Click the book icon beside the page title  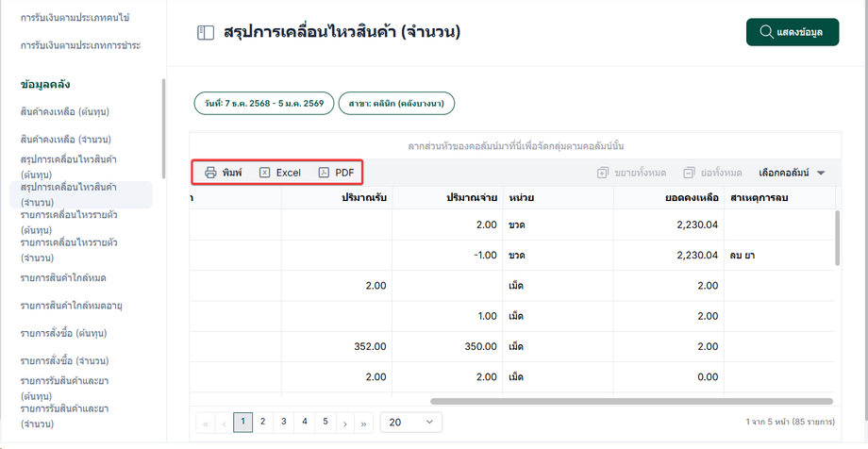point(206,33)
